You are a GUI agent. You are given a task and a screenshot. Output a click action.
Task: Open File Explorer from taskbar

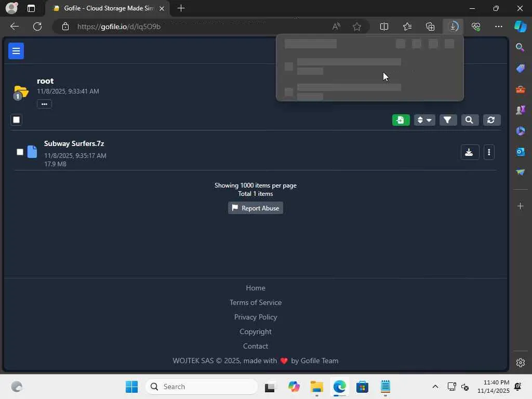316,387
